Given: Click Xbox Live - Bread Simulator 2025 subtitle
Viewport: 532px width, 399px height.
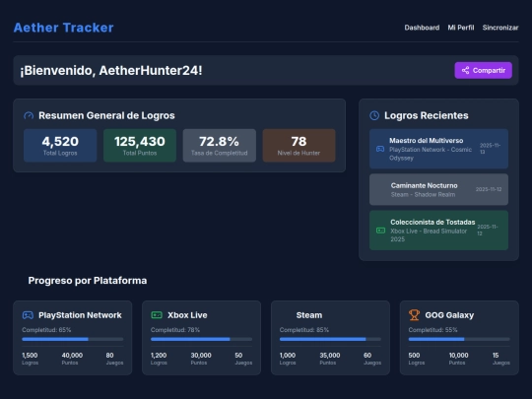Looking at the screenshot, I should [429, 235].
